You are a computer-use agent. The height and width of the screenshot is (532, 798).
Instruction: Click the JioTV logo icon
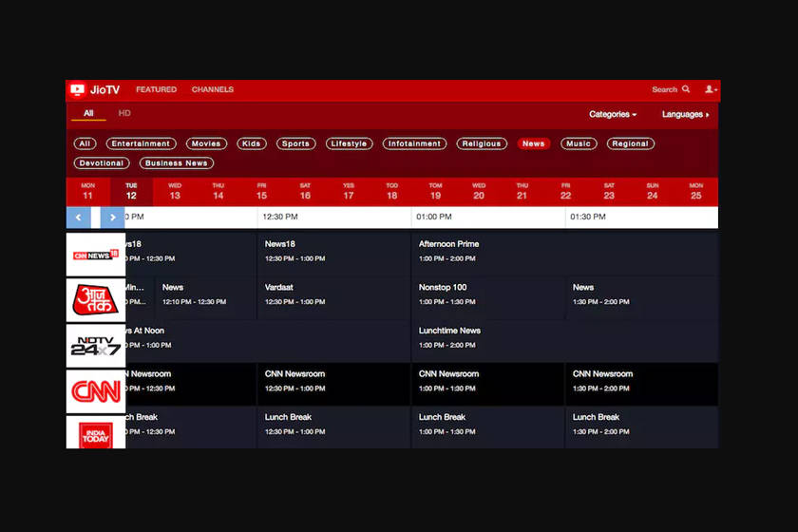coord(77,90)
